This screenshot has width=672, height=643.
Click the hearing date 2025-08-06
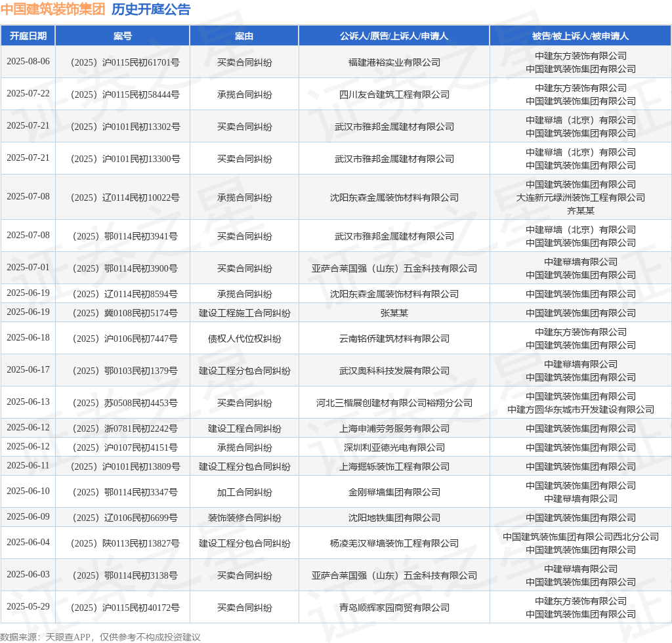28,61
